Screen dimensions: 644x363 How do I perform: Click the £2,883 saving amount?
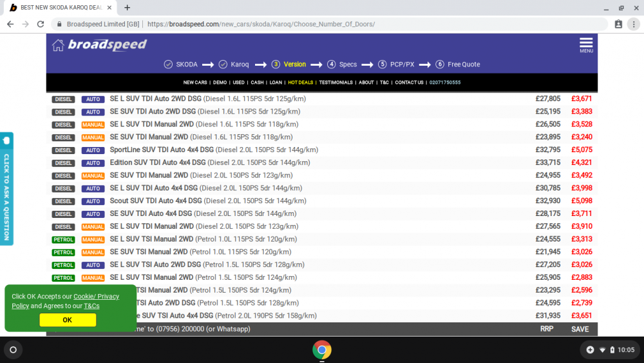[582, 277]
